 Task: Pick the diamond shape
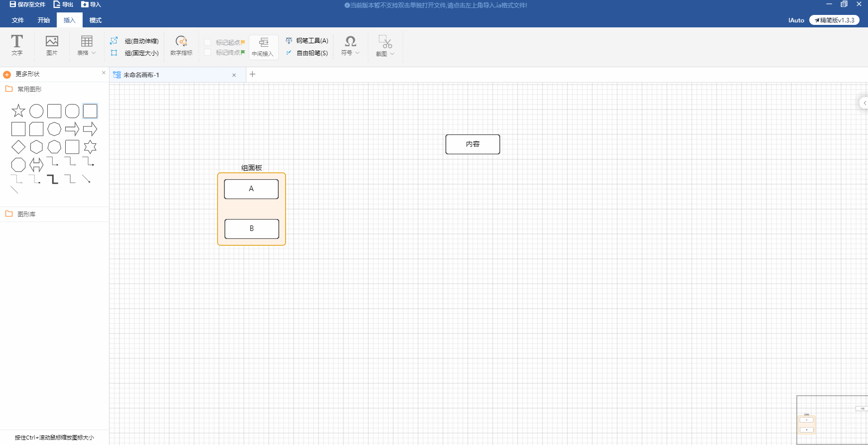tap(18, 147)
